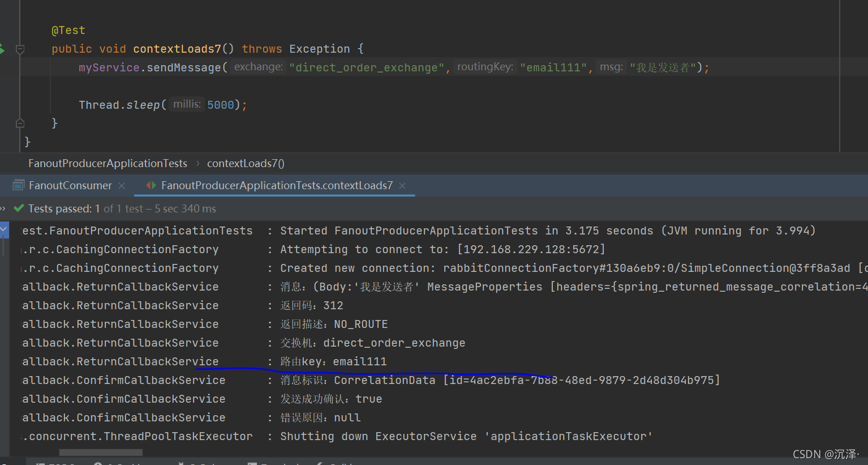868x465 pixels.
Task: Click the FanoutConsumer tab application icon
Action: (x=19, y=185)
